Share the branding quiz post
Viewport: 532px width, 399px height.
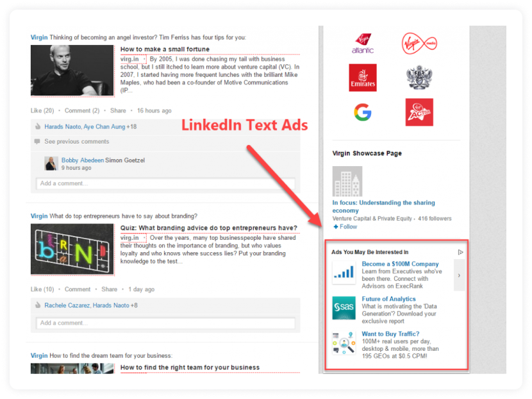109,289
